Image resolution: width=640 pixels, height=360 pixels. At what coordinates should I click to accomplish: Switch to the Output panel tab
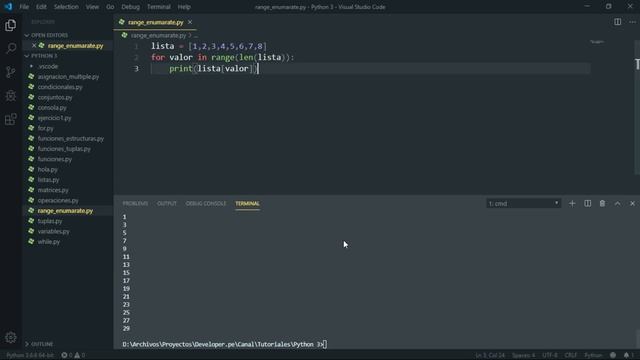click(x=167, y=203)
